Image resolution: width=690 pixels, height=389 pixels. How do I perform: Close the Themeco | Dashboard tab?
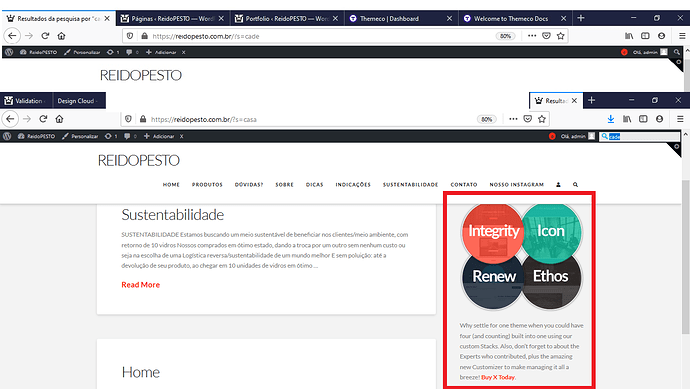(449, 18)
